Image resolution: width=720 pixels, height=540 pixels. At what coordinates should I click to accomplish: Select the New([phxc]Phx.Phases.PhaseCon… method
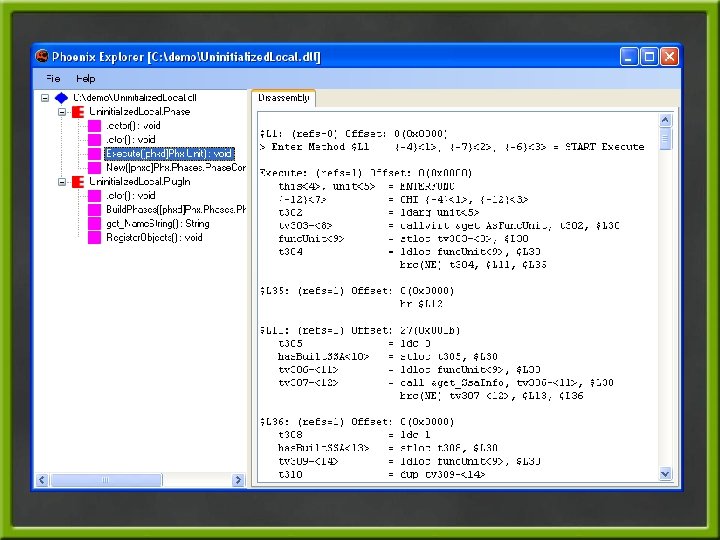[x=176, y=168]
